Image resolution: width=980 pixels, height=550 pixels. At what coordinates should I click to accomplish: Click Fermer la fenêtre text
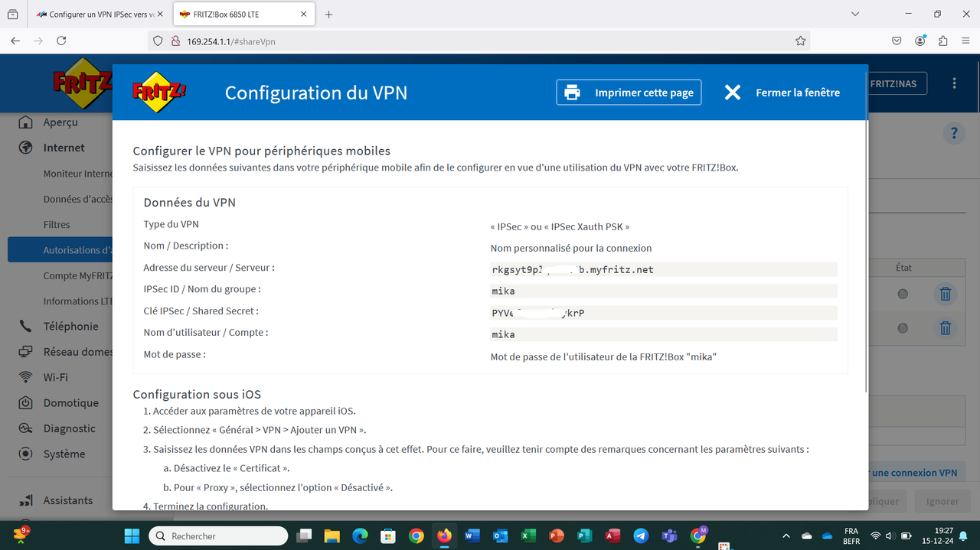point(798,93)
